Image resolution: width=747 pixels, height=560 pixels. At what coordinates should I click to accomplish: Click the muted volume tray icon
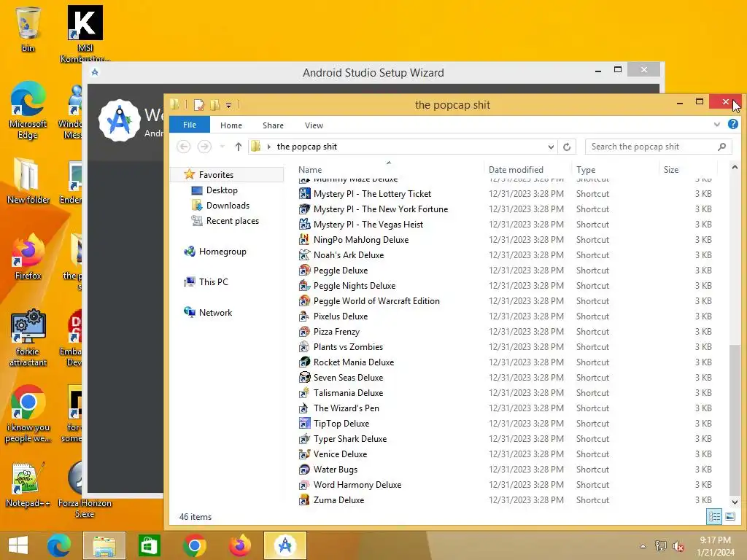pos(678,546)
